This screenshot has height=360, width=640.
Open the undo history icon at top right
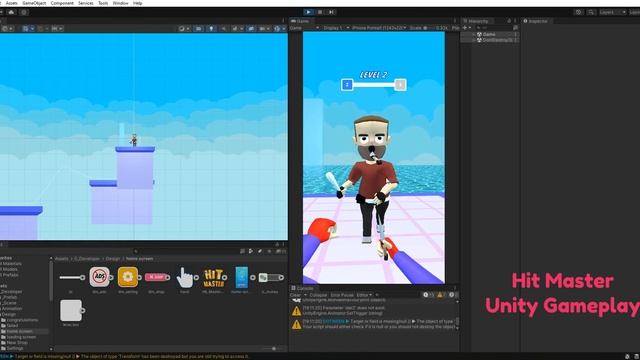tap(578, 12)
